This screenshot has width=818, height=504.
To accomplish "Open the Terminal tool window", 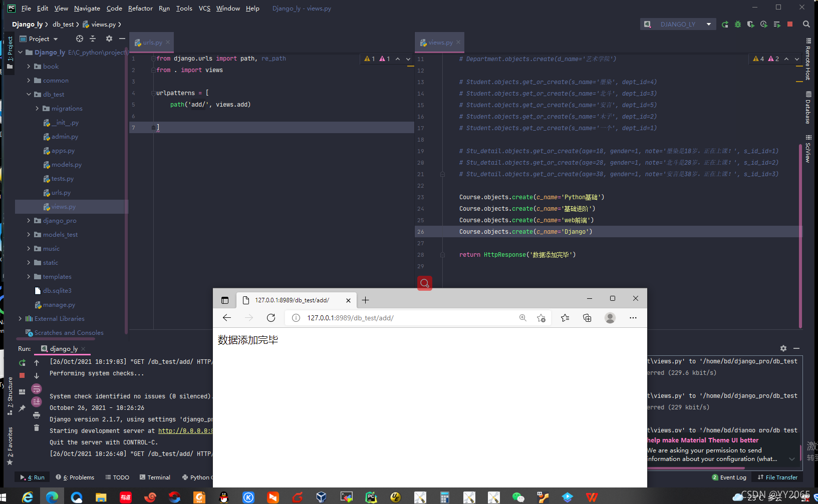I will [x=155, y=477].
